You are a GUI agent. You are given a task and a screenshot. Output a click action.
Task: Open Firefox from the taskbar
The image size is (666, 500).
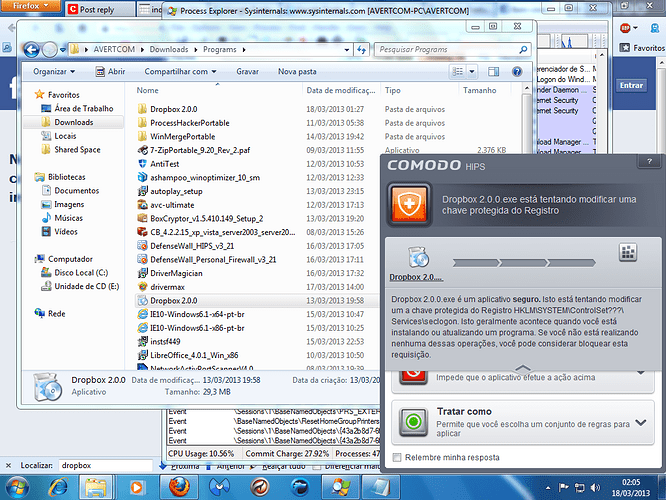click(x=179, y=487)
